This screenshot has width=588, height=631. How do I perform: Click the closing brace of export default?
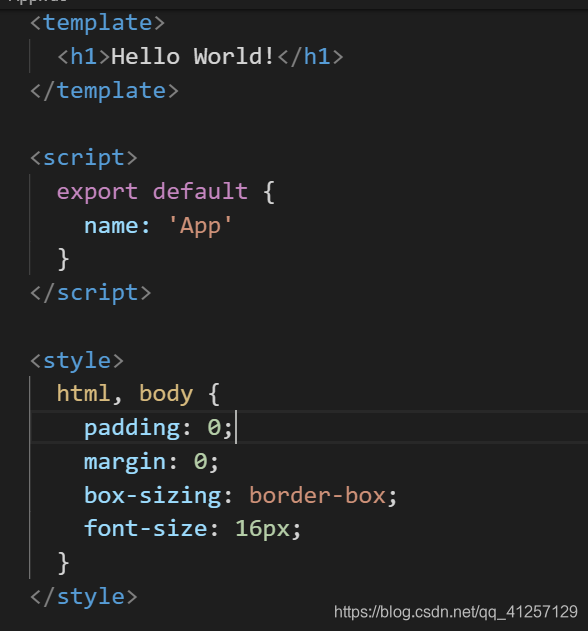tap(64, 259)
